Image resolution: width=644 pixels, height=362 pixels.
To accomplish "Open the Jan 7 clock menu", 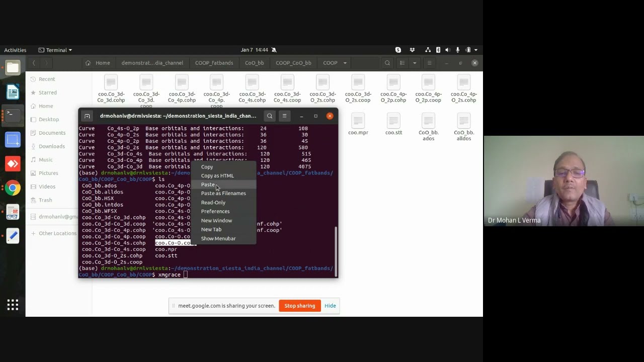I will [254, 50].
